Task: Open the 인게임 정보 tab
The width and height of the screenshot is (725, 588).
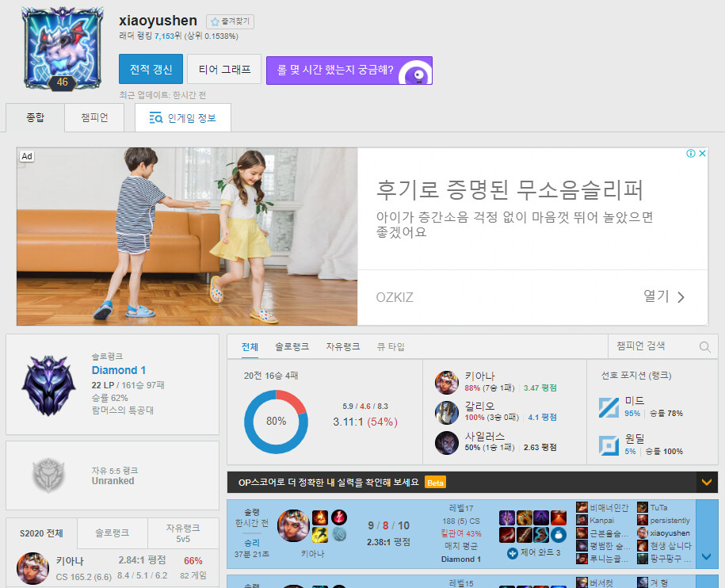Action: pyautogui.click(x=183, y=118)
